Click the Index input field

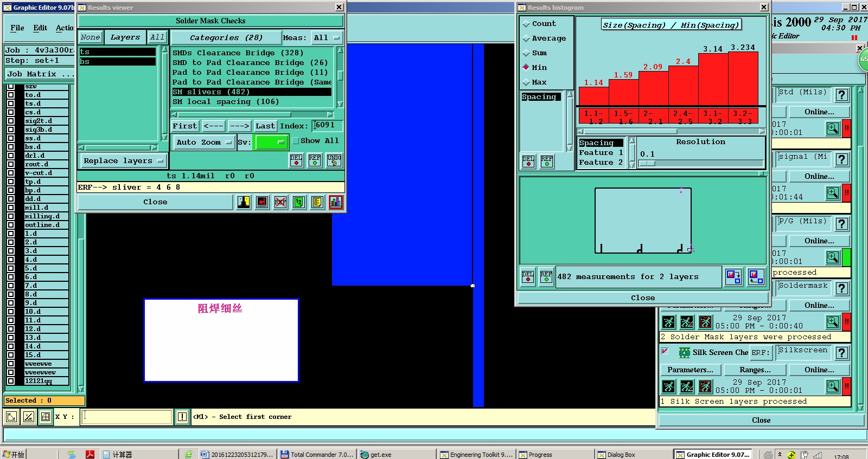pyautogui.click(x=328, y=126)
